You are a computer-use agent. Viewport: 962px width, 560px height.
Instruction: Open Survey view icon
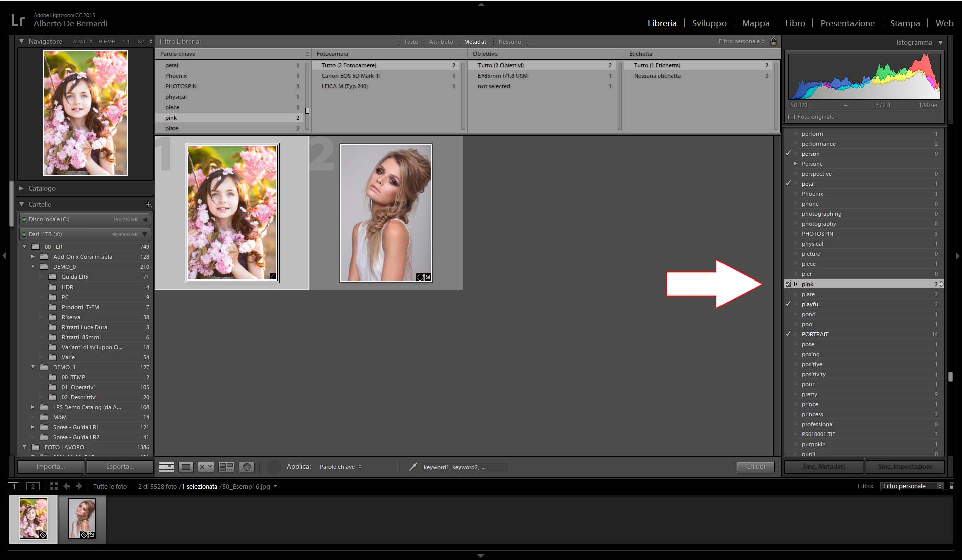[226, 467]
